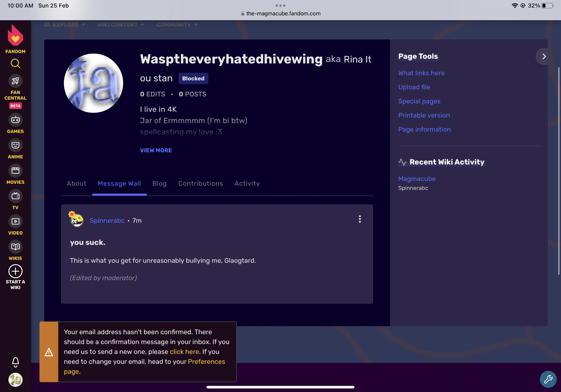Open the What links here link
Viewport: 561px width, 392px height.
click(421, 73)
